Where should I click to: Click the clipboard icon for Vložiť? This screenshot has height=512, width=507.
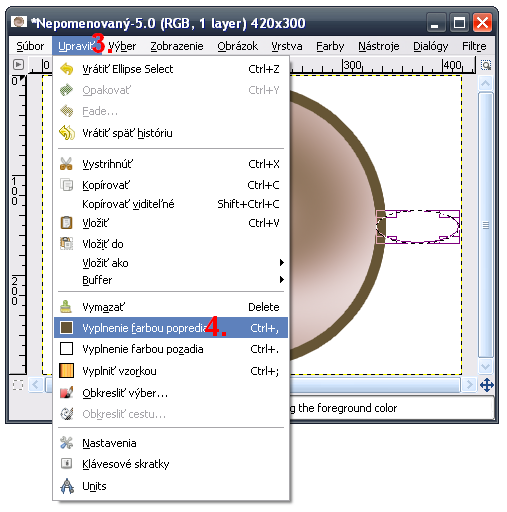pyautogui.click(x=66, y=223)
